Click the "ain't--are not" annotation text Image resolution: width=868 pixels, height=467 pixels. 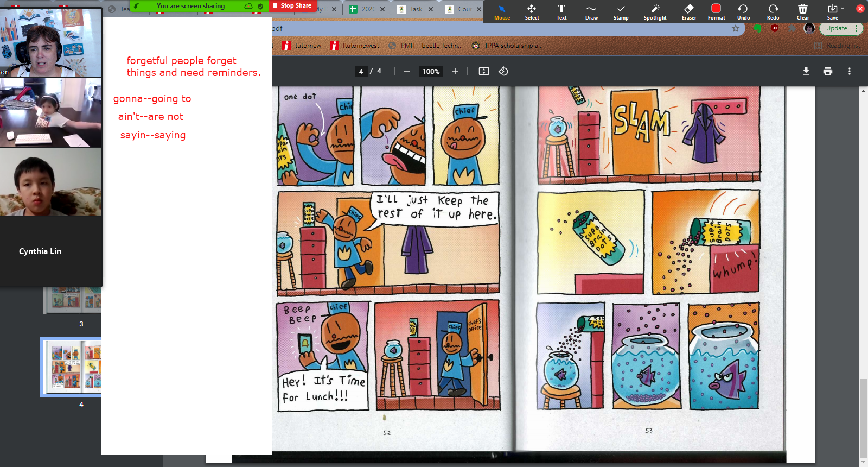pyautogui.click(x=151, y=117)
